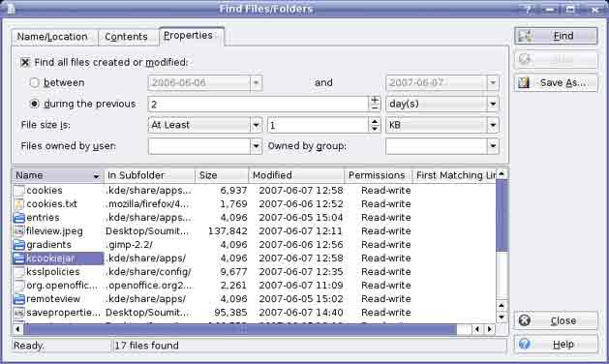Screen dimensions: 609x364
Task: Click the gradients folder name
Action: (x=49, y=245)
